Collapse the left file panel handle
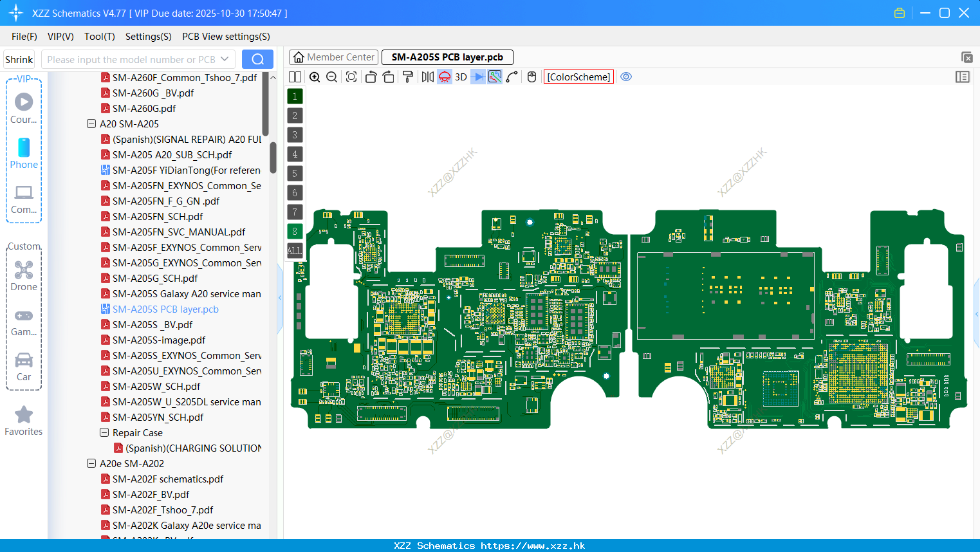 click(280, 298)
